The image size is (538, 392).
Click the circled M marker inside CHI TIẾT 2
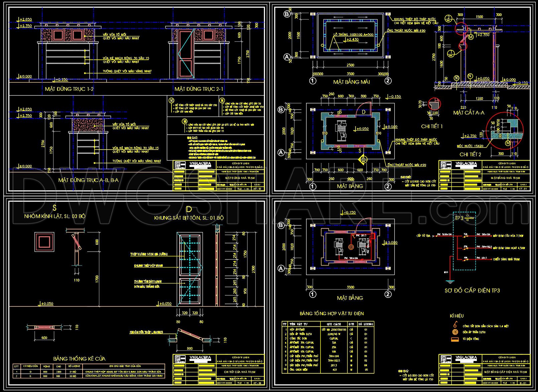click(x=508, y=143)
